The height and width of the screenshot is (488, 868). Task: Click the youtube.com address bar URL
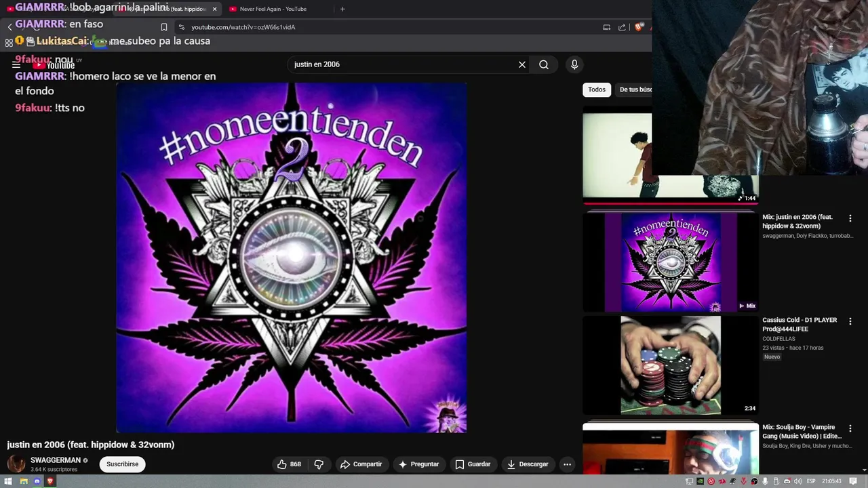243,27
